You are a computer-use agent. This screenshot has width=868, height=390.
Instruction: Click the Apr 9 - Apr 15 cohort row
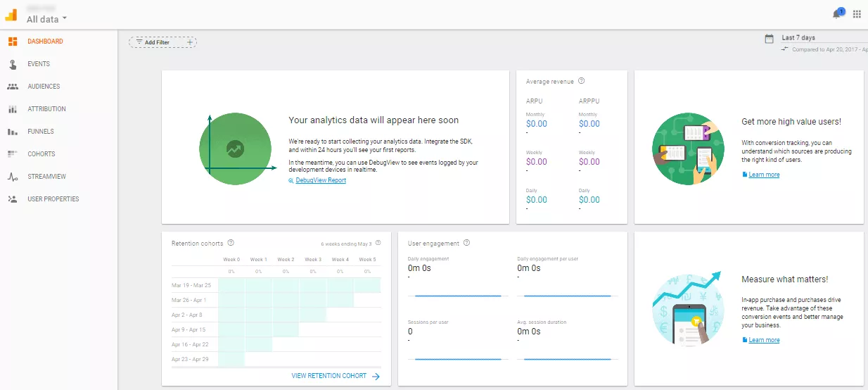pyautogui.click(x=276, y=329)
